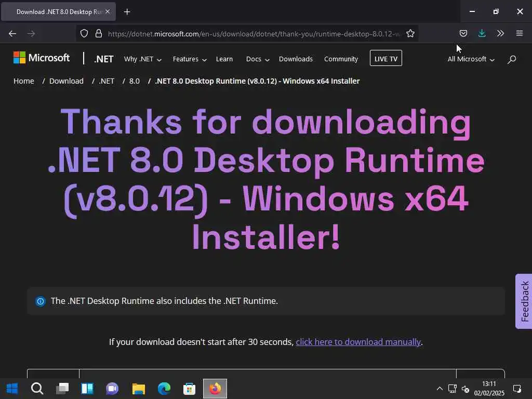Click the LIVE TV button
Image resolution: width=532 pixels, height=399 pixels.
[386, 58]
